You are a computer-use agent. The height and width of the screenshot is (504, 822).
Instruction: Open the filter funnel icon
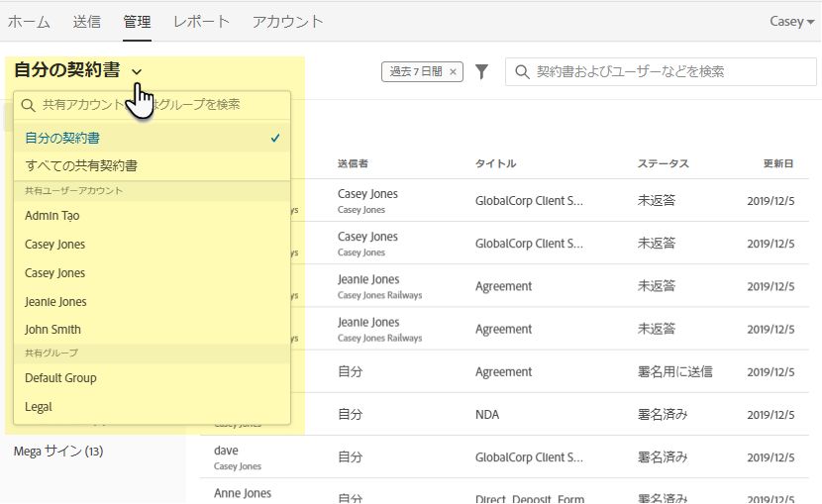point(481,71)
